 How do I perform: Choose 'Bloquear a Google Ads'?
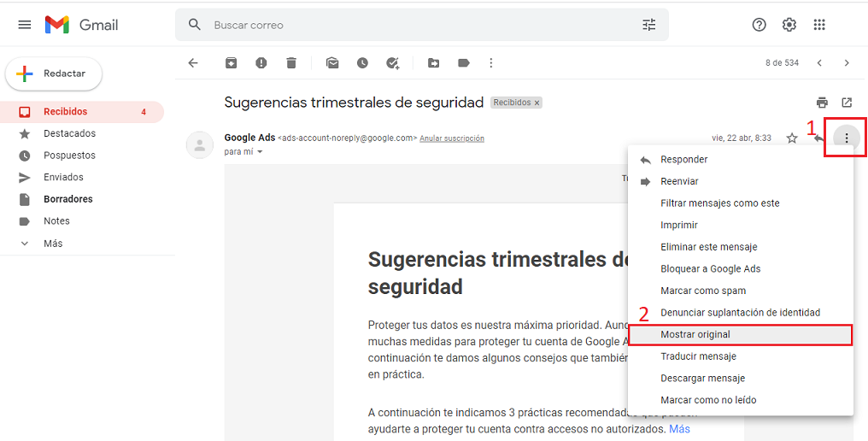click(x=741, y=268)
